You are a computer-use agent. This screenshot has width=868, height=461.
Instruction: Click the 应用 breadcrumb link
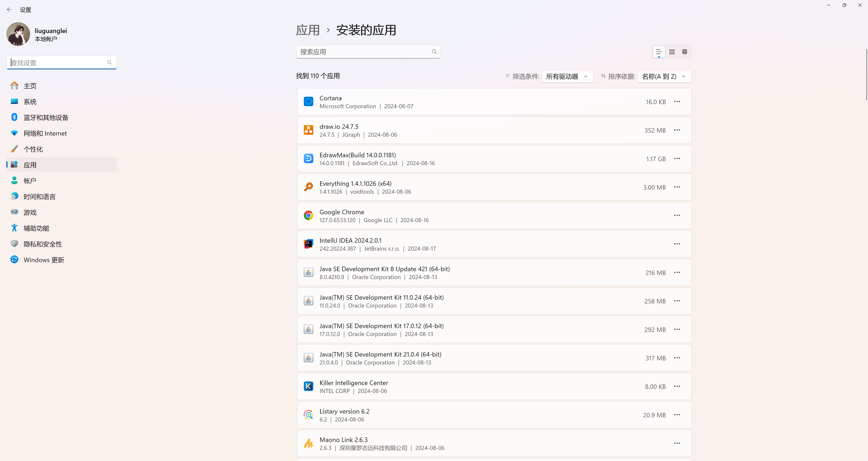(308, 30)
